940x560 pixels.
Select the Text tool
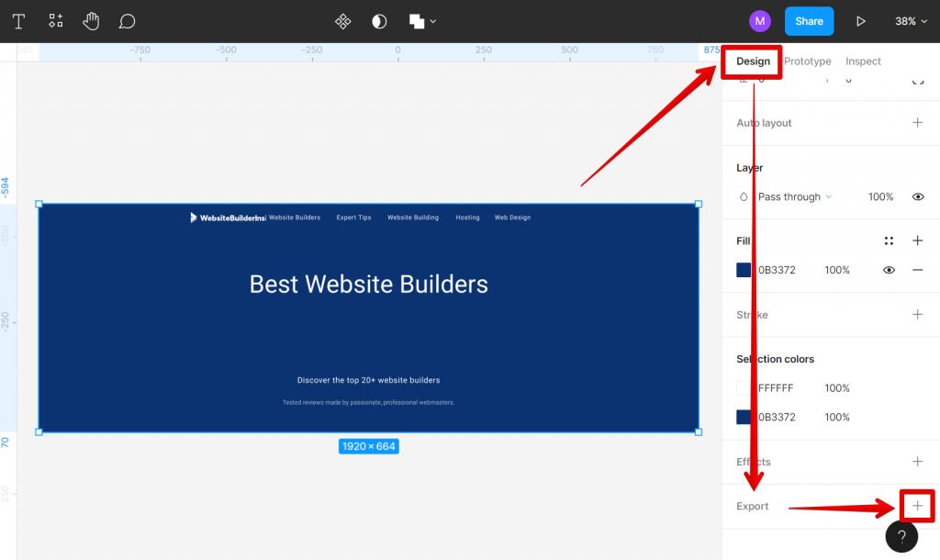coord(17,21)
